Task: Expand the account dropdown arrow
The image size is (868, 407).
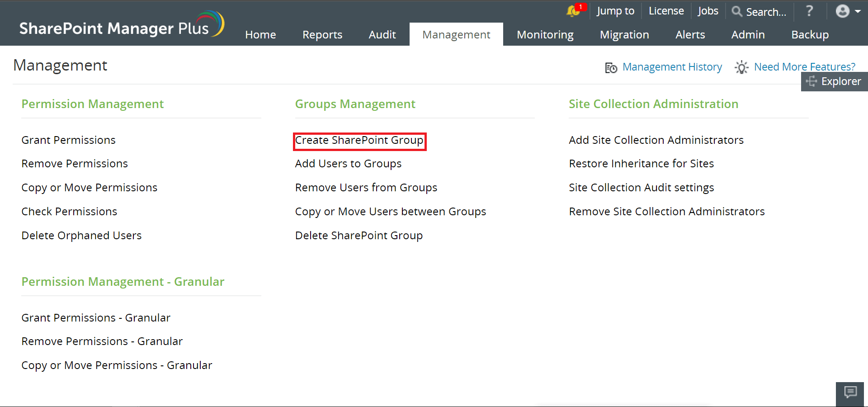Action: (x=858, y=11)
